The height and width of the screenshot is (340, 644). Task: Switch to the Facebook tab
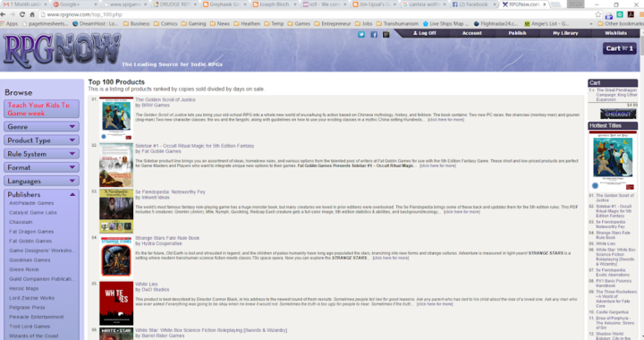click(473, 4)
